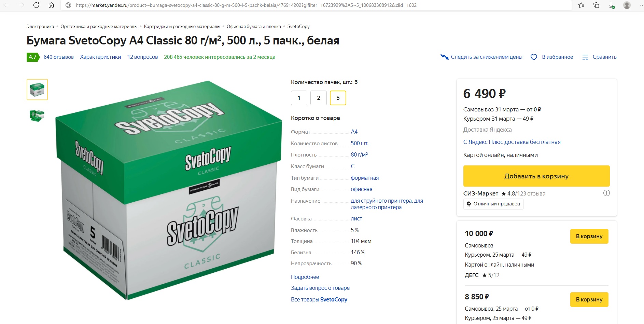Click the price drop tracking arrow icon
The height and width of the screenshot is (324, 644).
[x=444, y=57]
